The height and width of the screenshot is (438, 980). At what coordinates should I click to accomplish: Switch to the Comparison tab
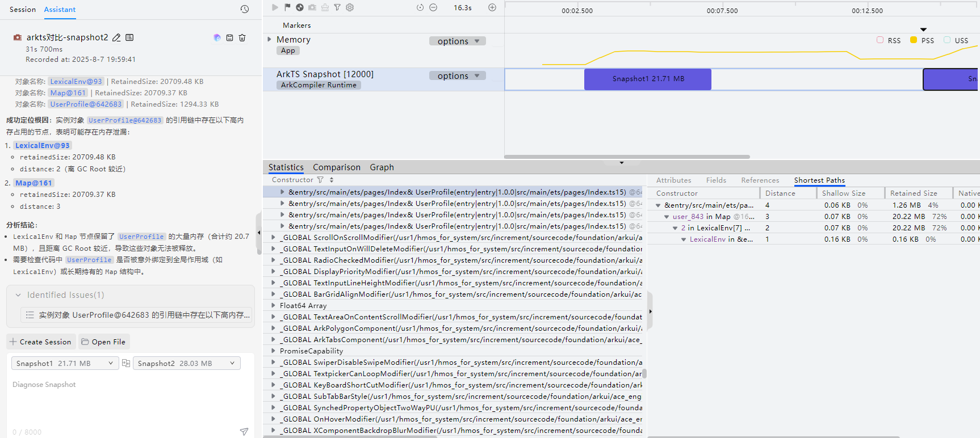pos(336,167)
